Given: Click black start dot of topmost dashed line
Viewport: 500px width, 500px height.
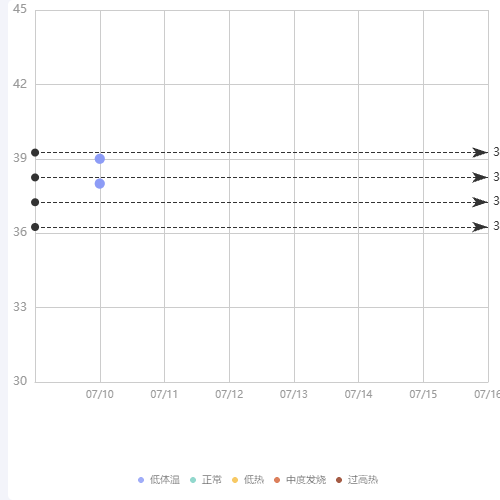Looking at the screenshot, I should 35,153.
